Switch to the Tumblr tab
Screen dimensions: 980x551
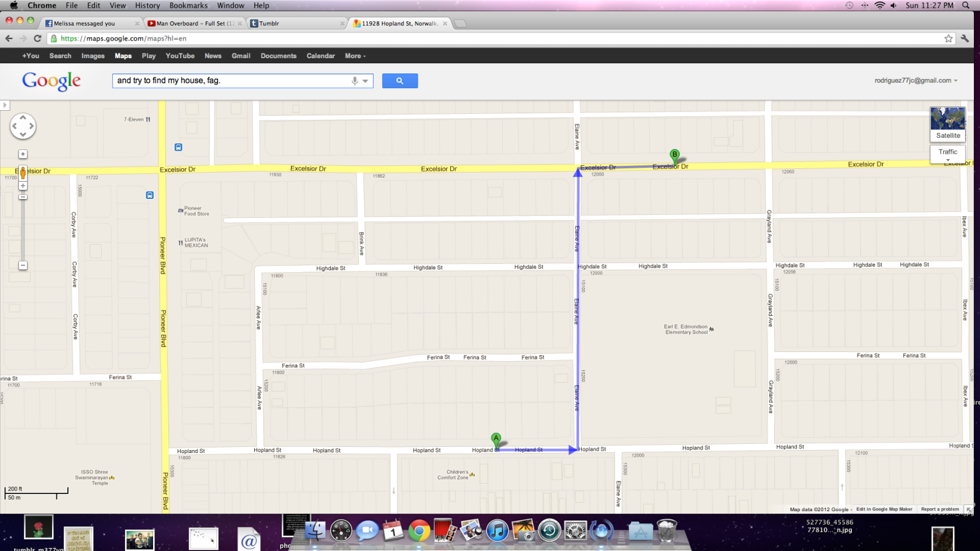[x=297, y=23]
